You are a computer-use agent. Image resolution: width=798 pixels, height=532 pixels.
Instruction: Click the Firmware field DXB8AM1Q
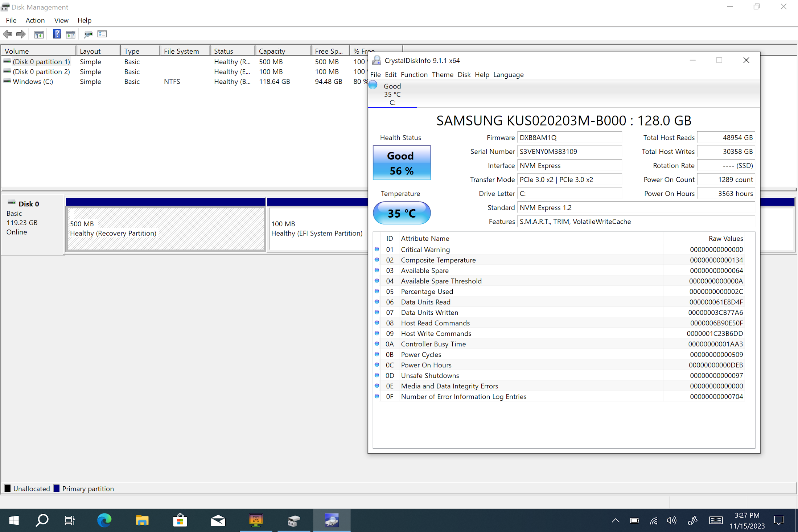(569, 137)
